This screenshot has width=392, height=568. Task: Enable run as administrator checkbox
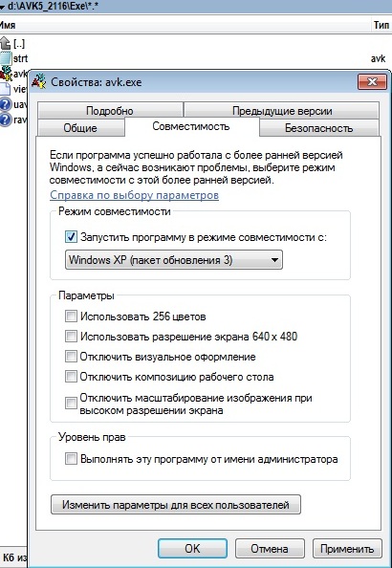click(x=71, y=459)
